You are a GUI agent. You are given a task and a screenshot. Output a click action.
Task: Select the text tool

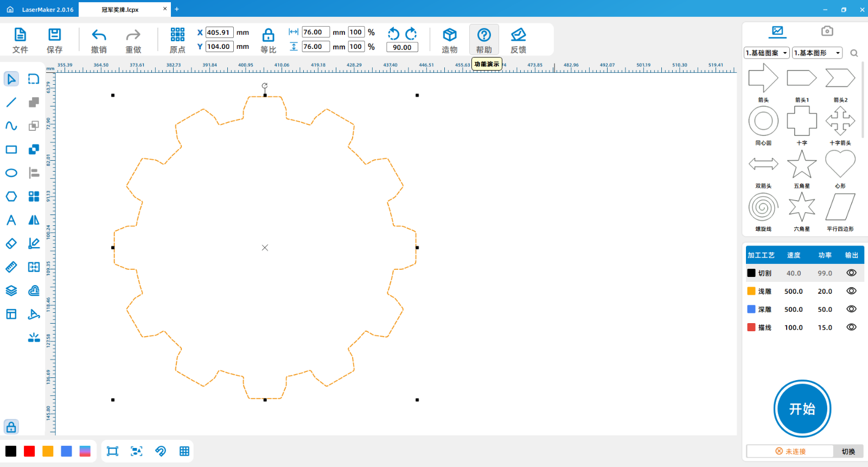click(11, 220)
